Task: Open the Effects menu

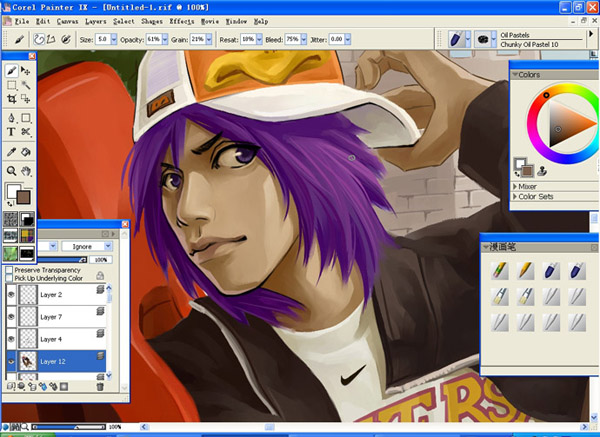Action: (x=182, y=20)
